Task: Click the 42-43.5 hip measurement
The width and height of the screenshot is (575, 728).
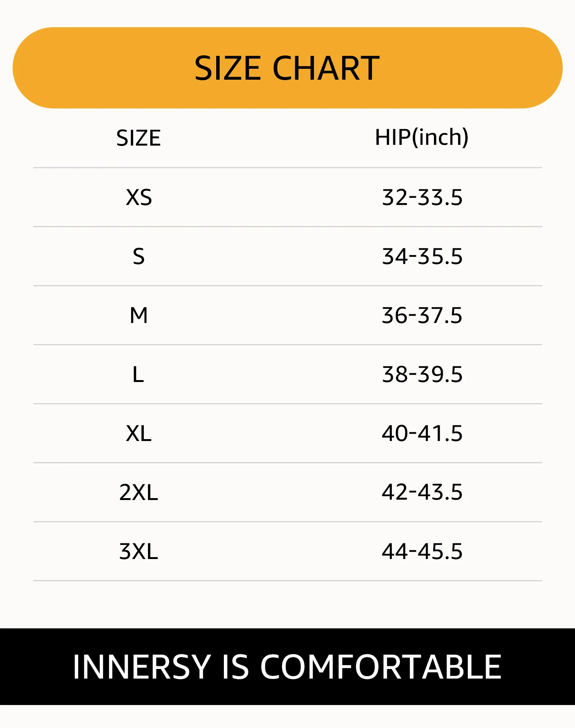Action: pos(422,492)
